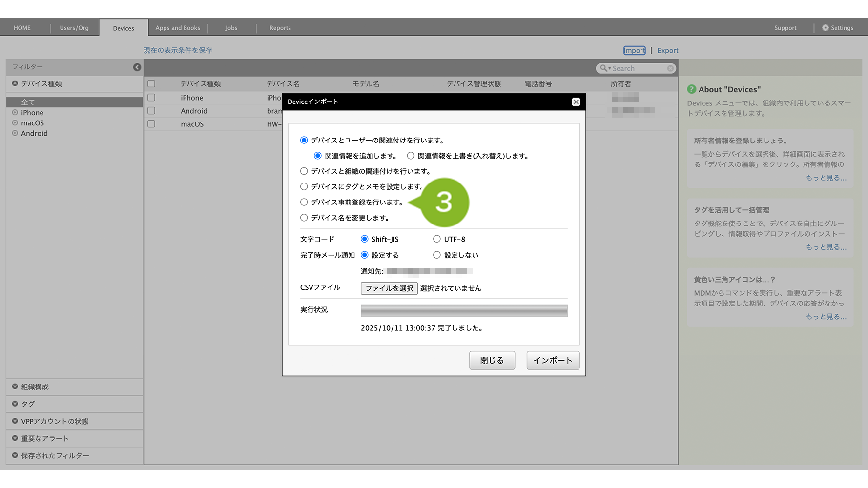Screen dimensions: 868x488
Task: Clear the search field with X icon
Action: (x=671, y=69)
